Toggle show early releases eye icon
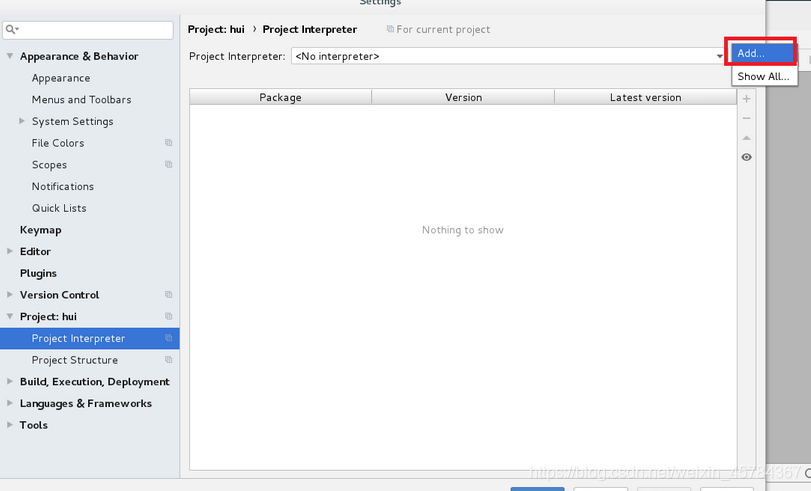 746,157
